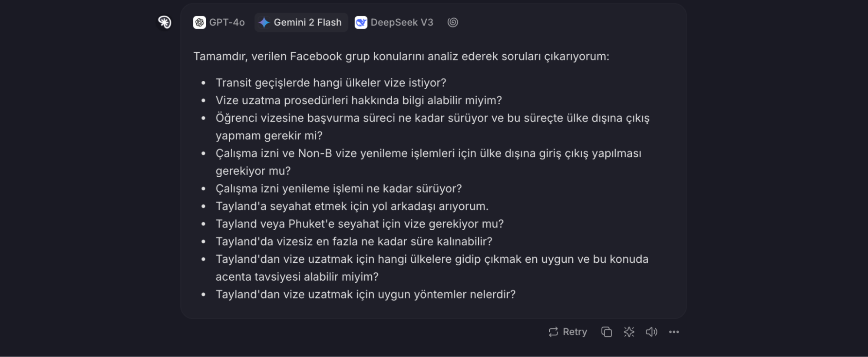This screenshot has height=357, width=868.
Task: Open the DeepSeek V3 response tab
Action: pos(394,22)
